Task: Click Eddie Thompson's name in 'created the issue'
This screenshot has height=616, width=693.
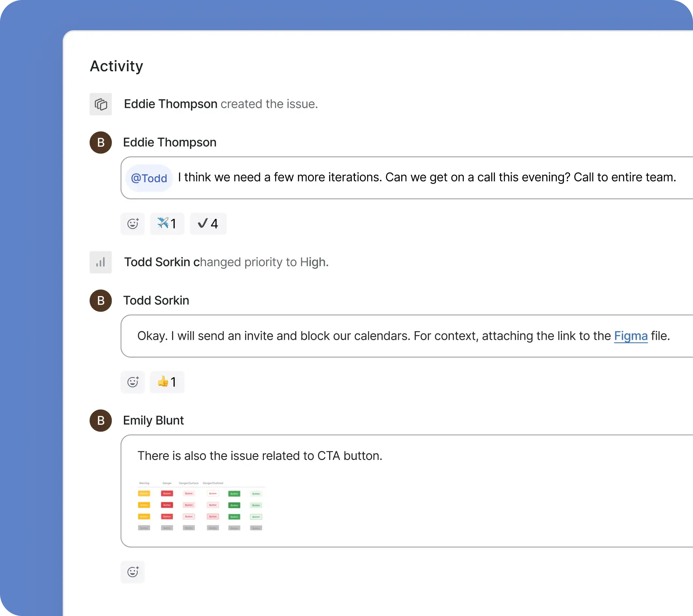Action: coord(171,104)
